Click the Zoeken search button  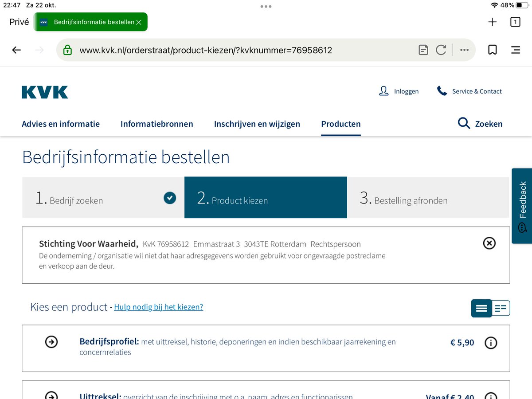pyautogui.click(x=480, y=124)
